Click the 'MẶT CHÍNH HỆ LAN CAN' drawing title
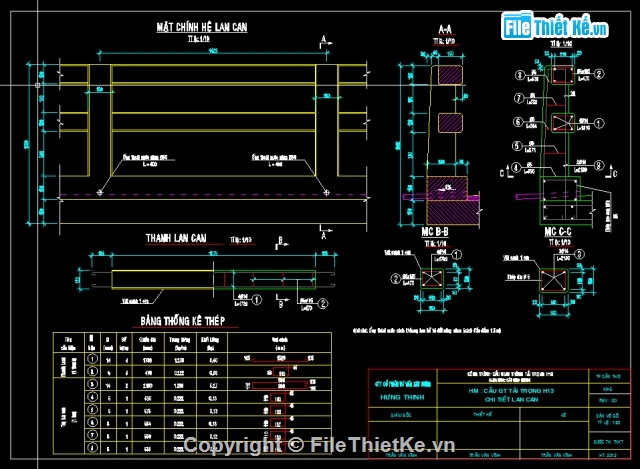 pos(202,27)
